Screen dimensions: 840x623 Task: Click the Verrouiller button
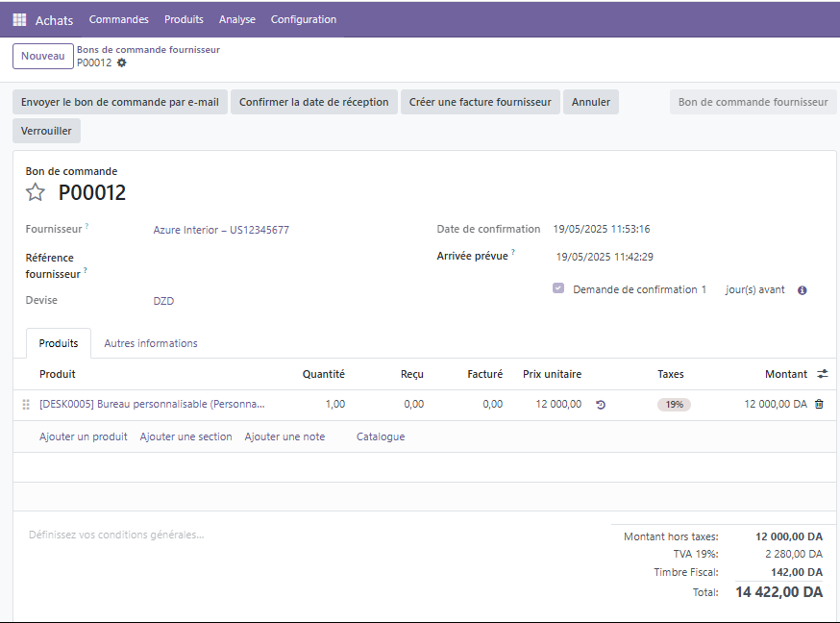(x=46, y=132)
